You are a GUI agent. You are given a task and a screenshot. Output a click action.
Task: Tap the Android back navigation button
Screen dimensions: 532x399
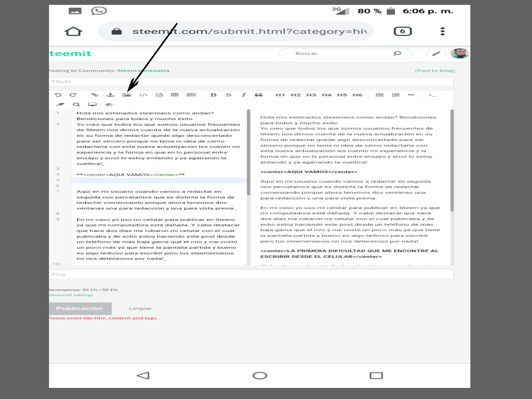click(x=143, y=376)
